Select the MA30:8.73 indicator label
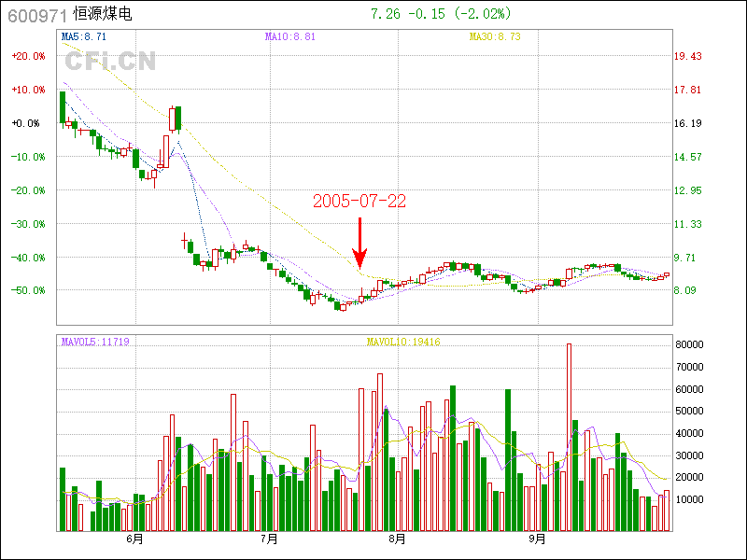This screenshot has width=747, height=560. [495, 36]
